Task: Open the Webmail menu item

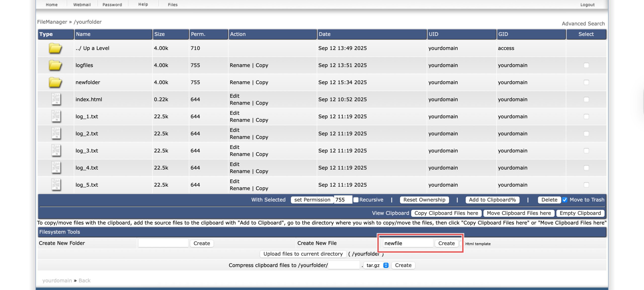Action: tap(82, 5)
